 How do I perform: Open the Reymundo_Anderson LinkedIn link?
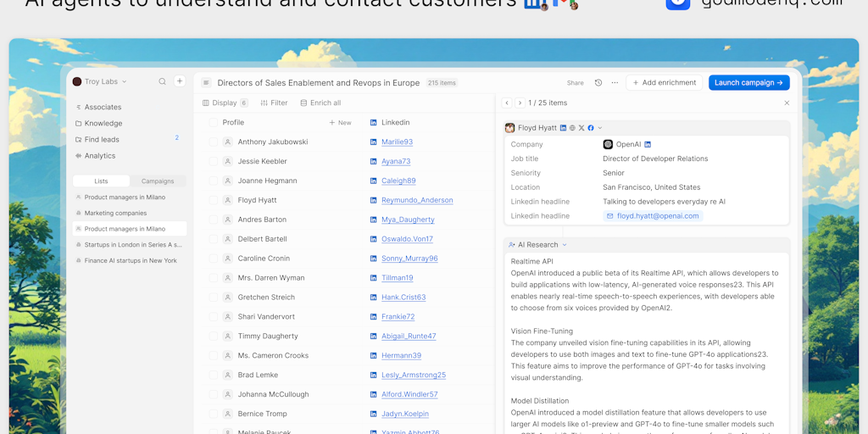pos(417,200)
